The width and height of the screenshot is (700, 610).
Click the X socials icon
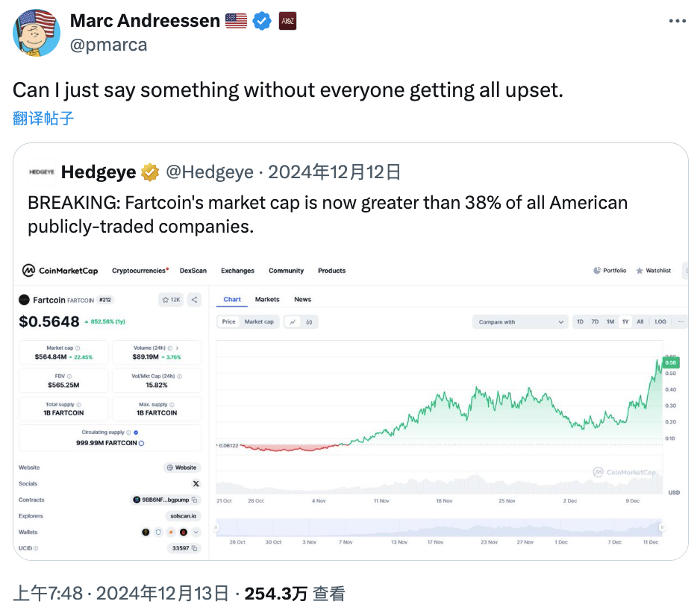click(x=196, y=484)
